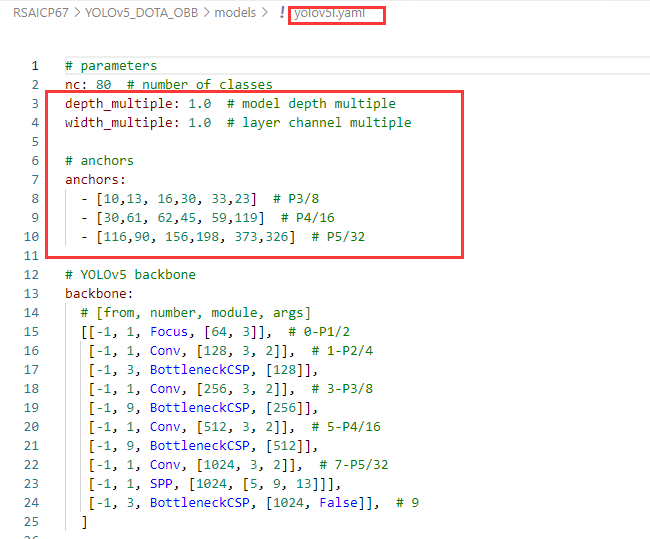Click the 'anchors:' key

95,180
